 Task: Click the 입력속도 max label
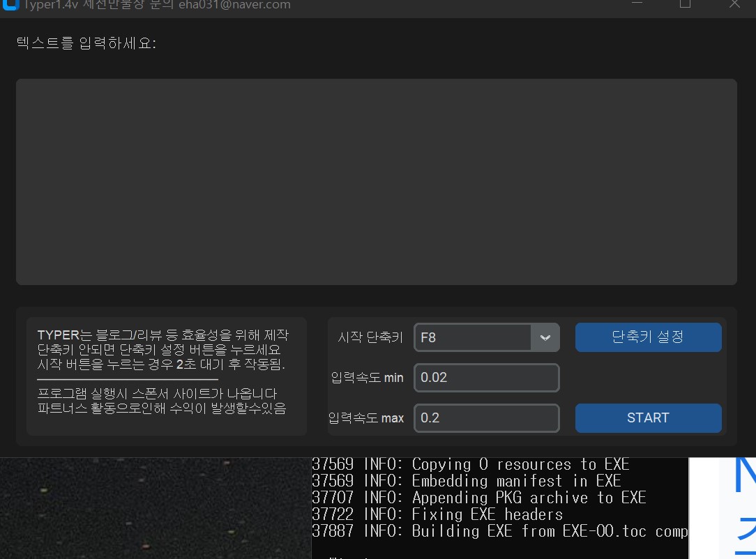(366, 418)
